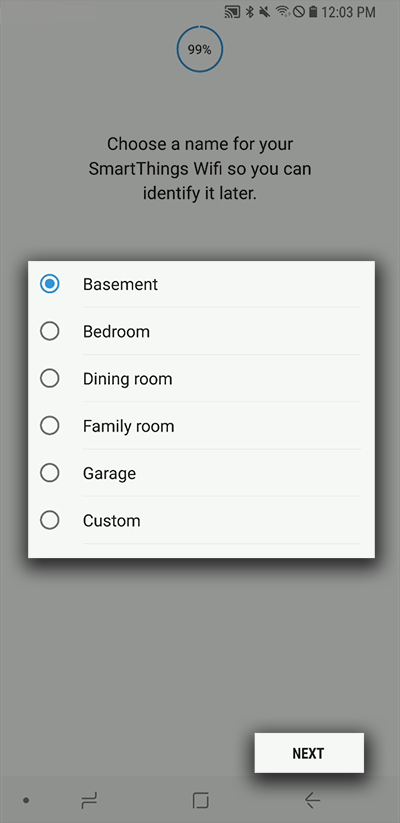The image size is (400, 823).
Task: Tap the home square navigation icon
Action: [201, 800]
